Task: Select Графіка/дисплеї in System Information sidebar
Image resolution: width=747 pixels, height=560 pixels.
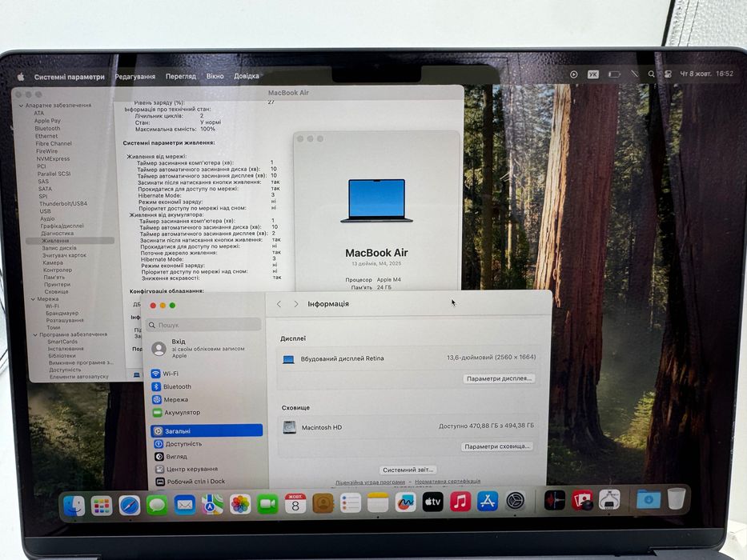Action: (x=62, y=226)
